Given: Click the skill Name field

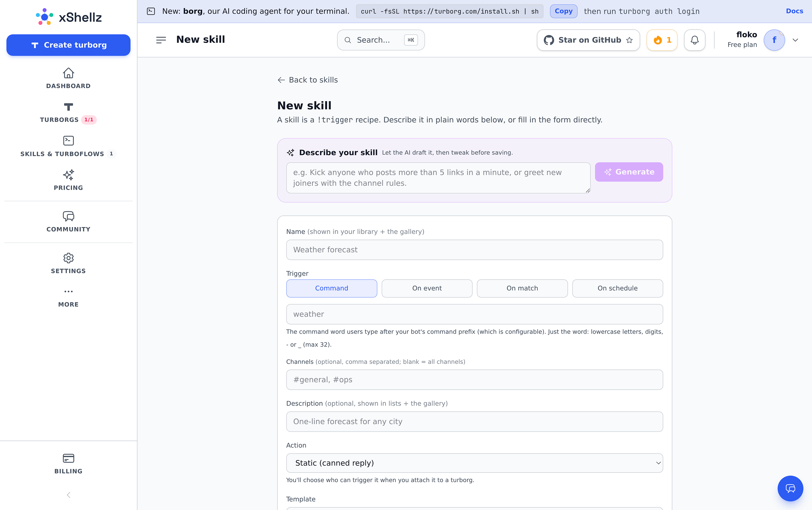Looking at the screenshot, I should pyautogui.click(x=474, y=250).
